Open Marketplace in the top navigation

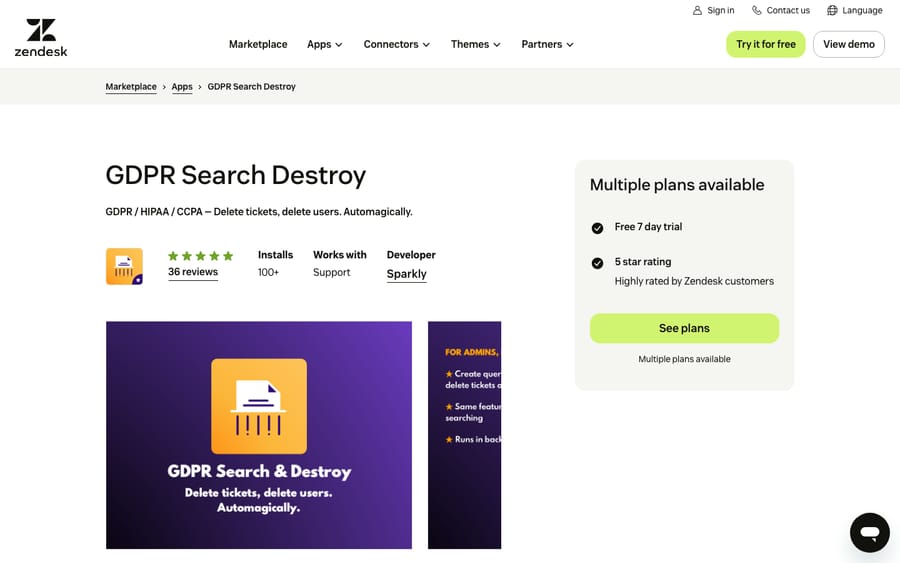coord(258,44)
